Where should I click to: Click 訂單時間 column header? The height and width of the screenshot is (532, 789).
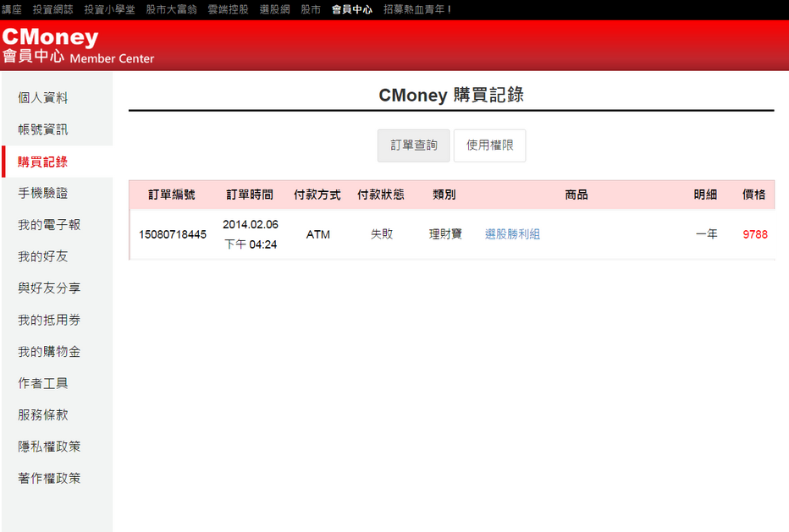(x=250, y=195)
